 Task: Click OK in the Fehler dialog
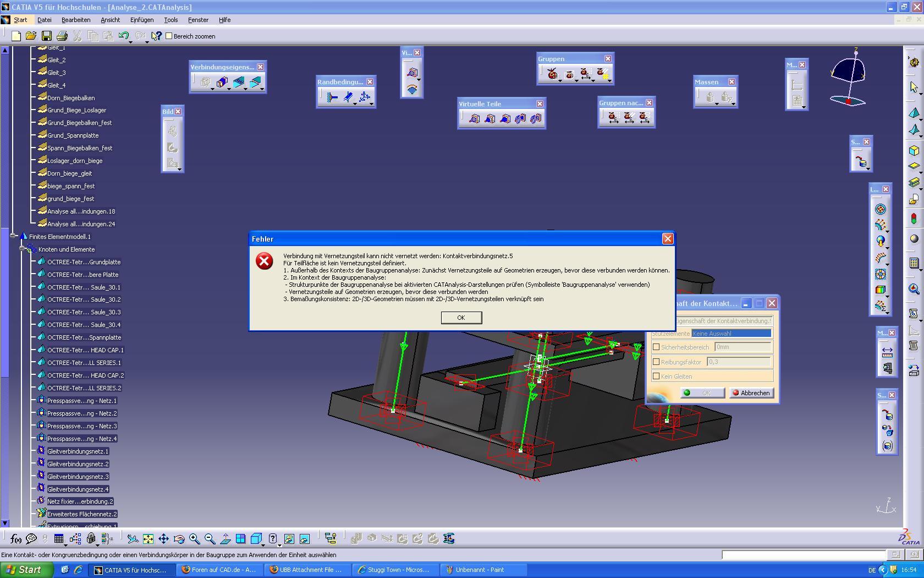(461, 318)
